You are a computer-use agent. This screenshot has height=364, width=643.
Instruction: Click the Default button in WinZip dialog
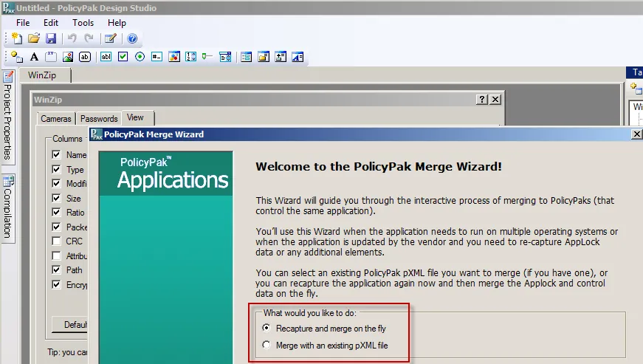click(69, 325)
